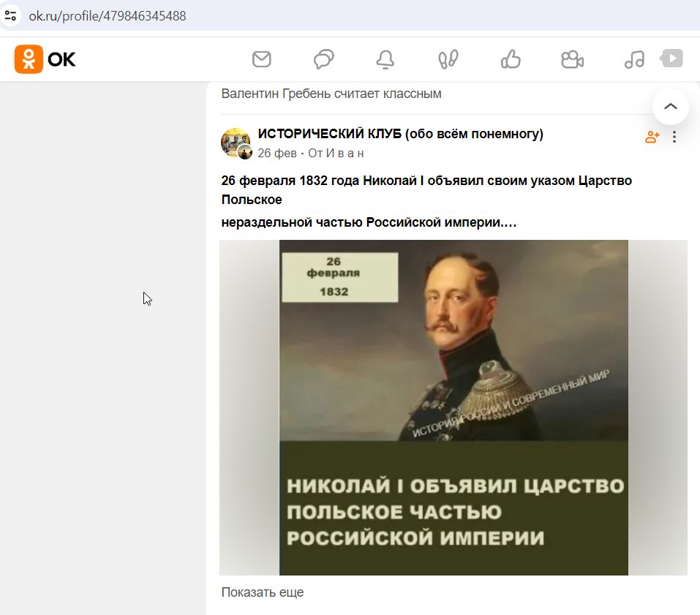Expand post with 'Показать еще'
The width and height of the screenshot is (700, 615).
click(x=263, y=592)
